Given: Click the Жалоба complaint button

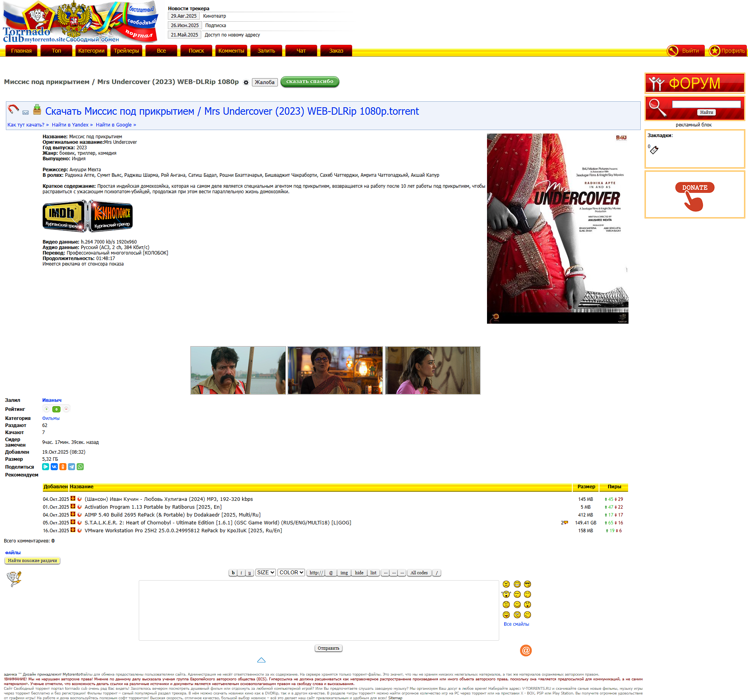Looking at the screenshot, I should click(265, 82).
